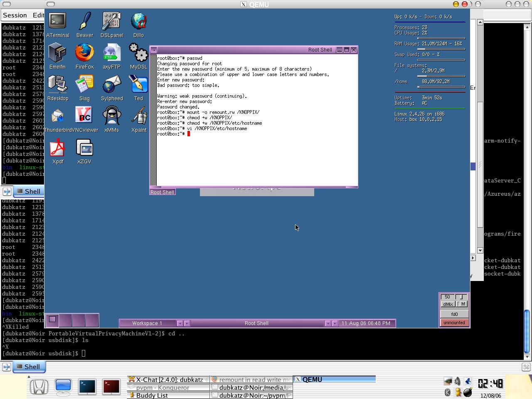The height and width of the screenshot is (399, 532).
Task: Toggle the M mute button in dMix
Action: (x=462, y=304)
